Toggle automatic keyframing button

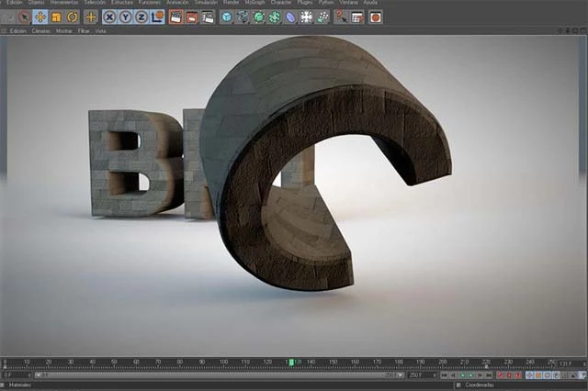click(x=509, y=374)
